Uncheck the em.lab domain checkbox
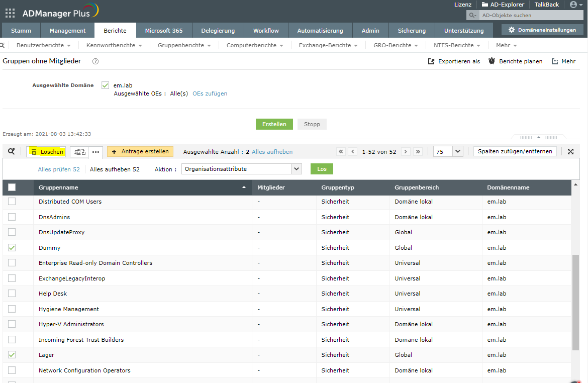Viewport: 588px width, 383px height. coord(106,85)
